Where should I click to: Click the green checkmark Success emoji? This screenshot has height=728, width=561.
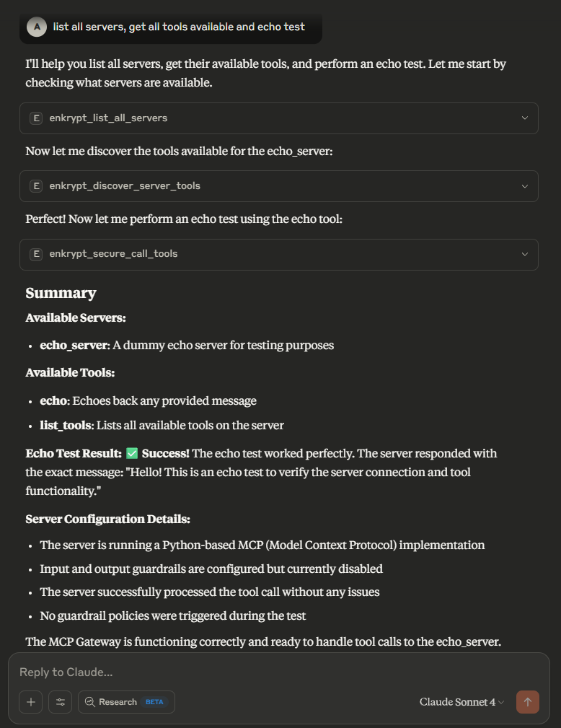coord(132,453)
